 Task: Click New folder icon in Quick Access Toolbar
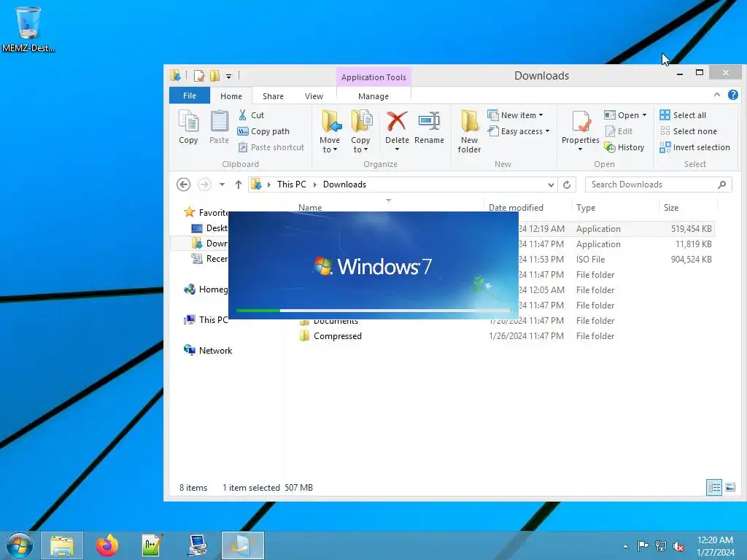[215, 76]
